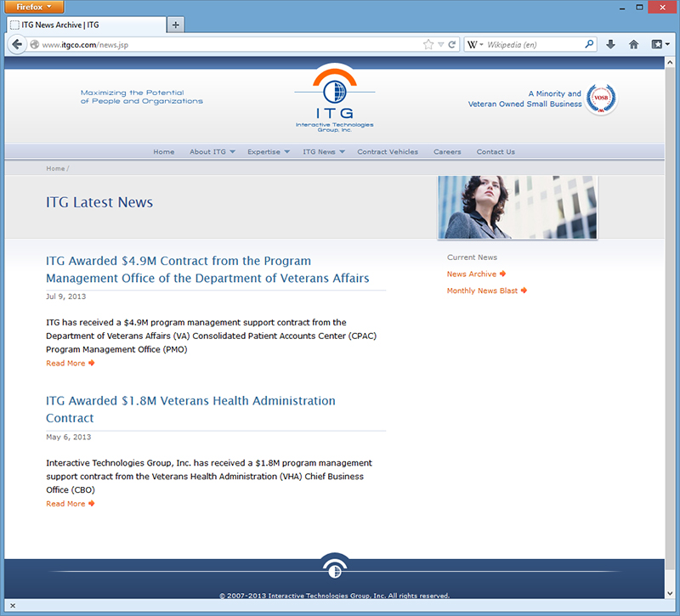Open the URL history dropdown arrow
This screenshot has height=616, width=680.
point(440,44)
